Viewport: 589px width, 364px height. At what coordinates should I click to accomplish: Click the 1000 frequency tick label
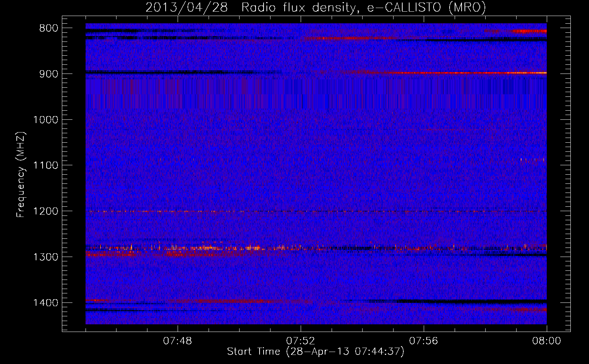pyautogui.click(x=46, y=120)
